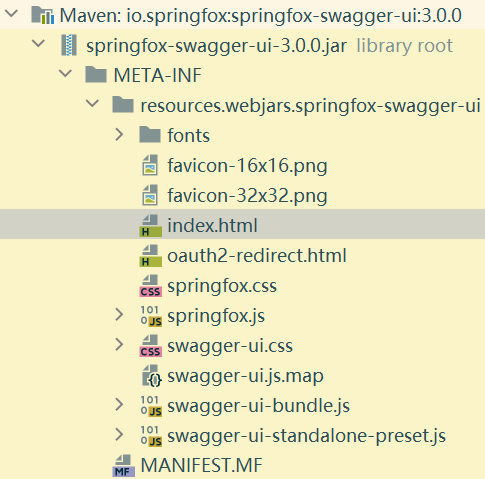The height and width of the screenshot is (479, 485).
Task: Click the jar archive icon of springfox-swagger-ui-3.0.0.jar
Action: pos(69,45)
